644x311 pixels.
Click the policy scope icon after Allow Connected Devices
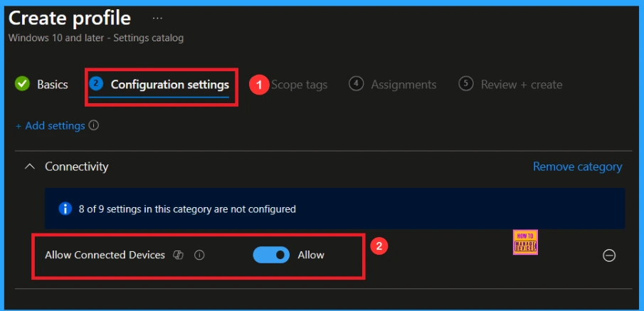click(179, 255)
